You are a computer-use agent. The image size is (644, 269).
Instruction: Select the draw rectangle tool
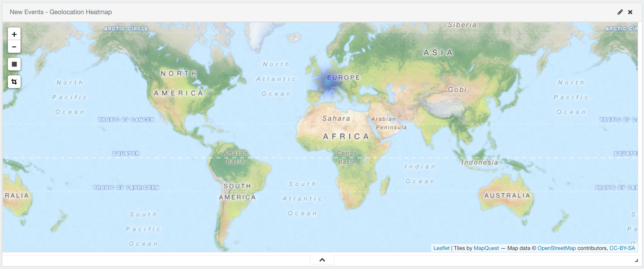click(x=14, y=64)
